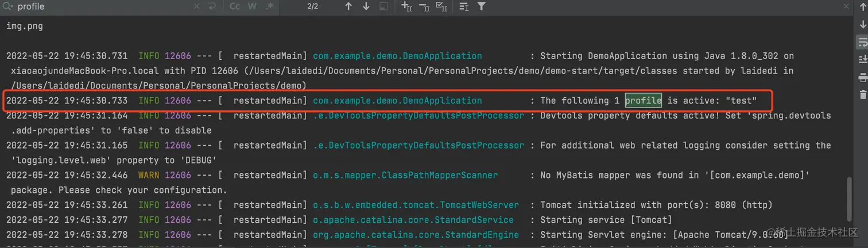Click the highlighted 'profile' match
The image size is (868, 248).
[643, 100]
